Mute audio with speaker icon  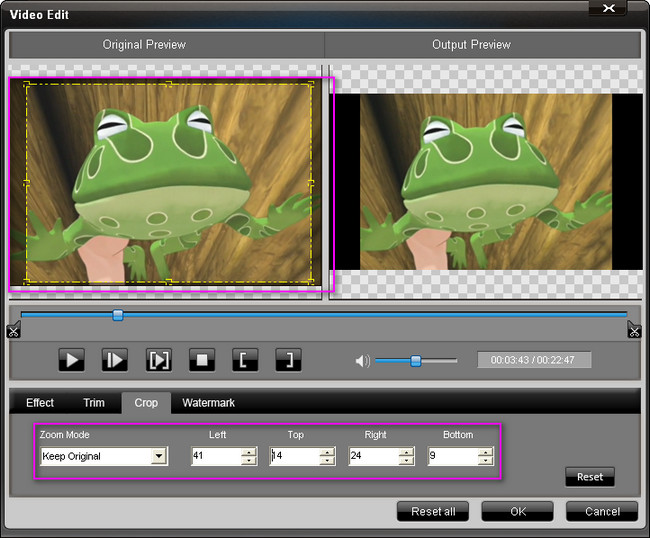pos(362,361)
